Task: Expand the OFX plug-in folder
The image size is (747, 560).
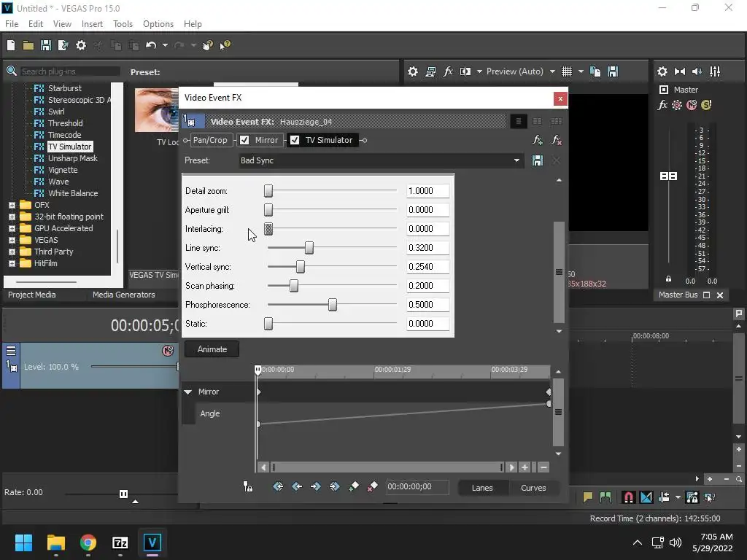Action: [x=12, y=205]
